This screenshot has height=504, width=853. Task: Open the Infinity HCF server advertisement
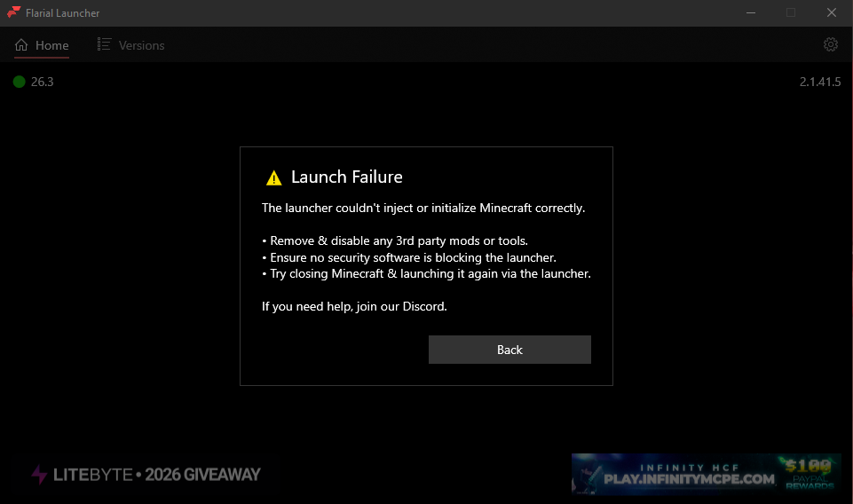pos(706,474)
